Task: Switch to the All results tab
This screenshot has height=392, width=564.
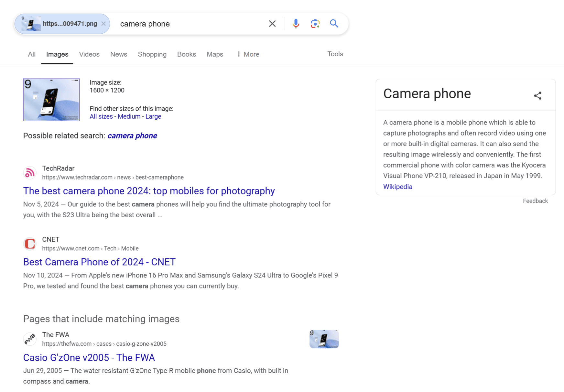Action: coord(32,54)
